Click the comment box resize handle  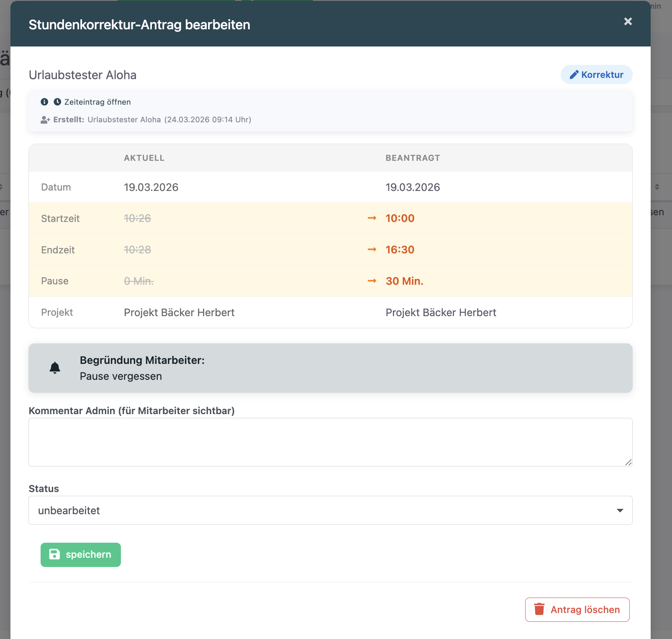(628, 462)
